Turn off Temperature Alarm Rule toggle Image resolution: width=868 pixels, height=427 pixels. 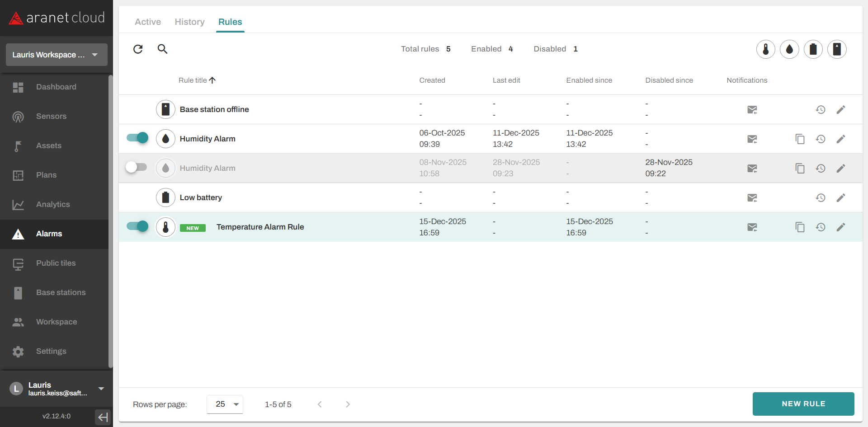pos(137,226)
